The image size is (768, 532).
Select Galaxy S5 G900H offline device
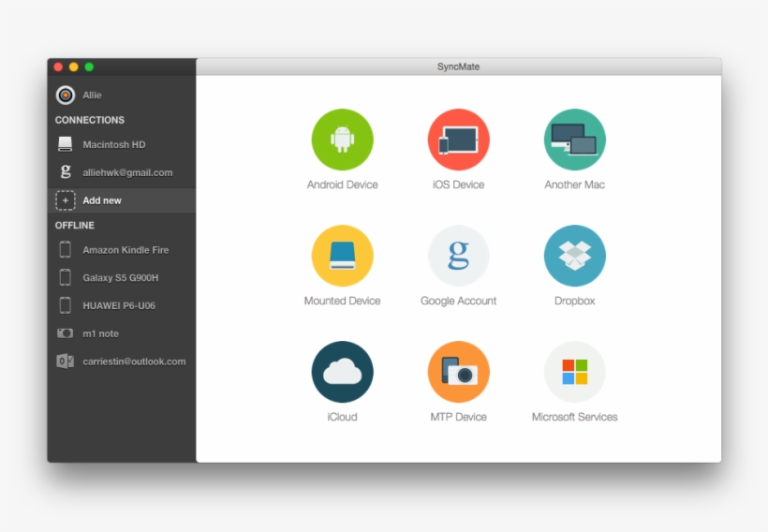tap(122, 278)
